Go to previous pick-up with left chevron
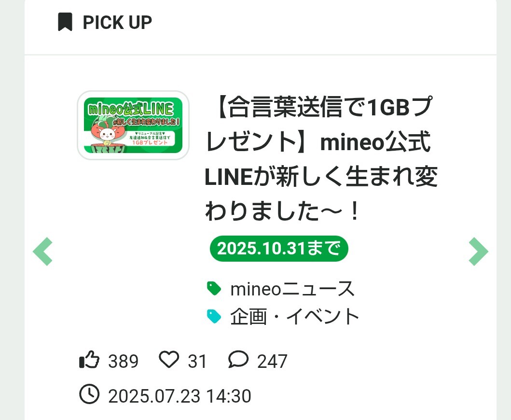The image size is (511, 420). [x=42, y=252]
